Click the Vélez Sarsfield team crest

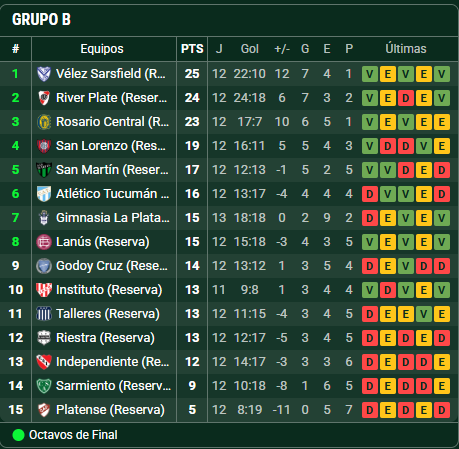[44, 74]
